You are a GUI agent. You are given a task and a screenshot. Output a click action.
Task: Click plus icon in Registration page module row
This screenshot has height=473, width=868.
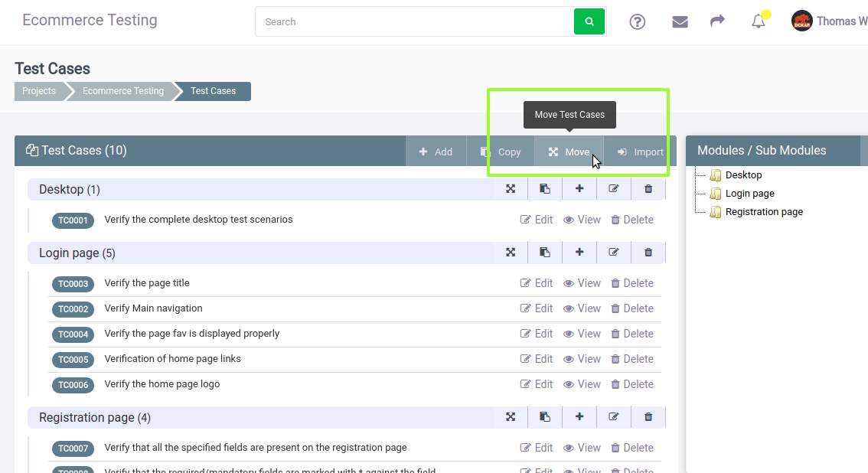tap(579, 416)
